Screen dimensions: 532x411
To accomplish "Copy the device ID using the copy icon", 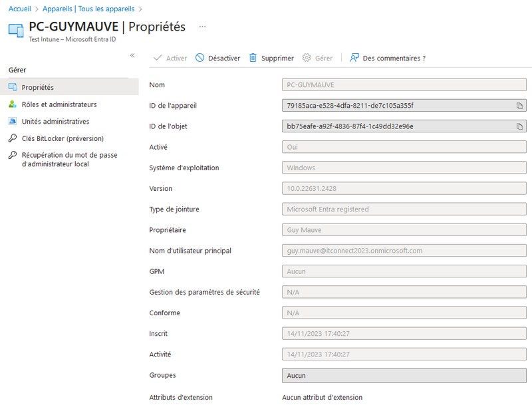I will coord(521,105).
